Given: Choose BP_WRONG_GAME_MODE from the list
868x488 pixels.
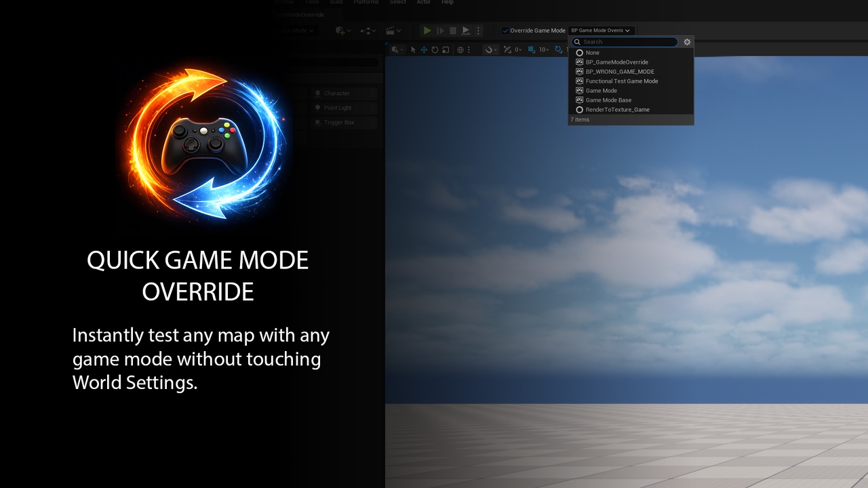Looking at the screenshot, I should 631,72.
